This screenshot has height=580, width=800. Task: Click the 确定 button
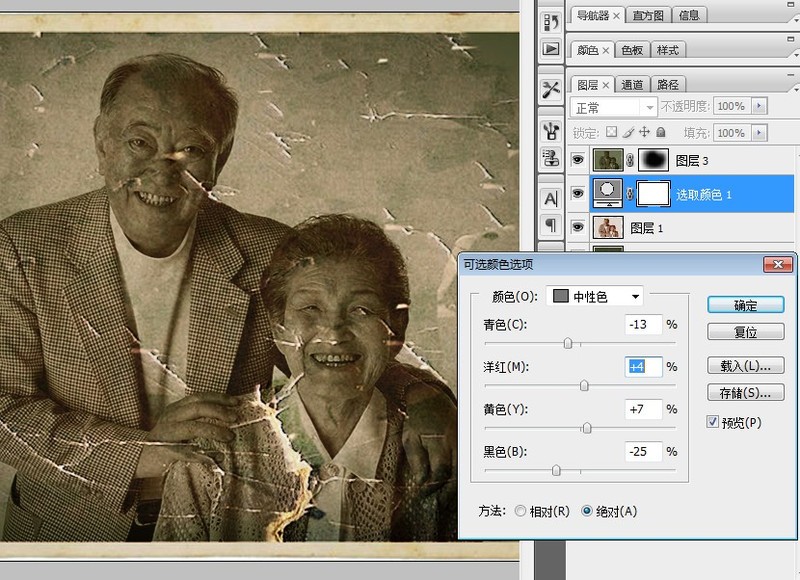pos(745,305)
